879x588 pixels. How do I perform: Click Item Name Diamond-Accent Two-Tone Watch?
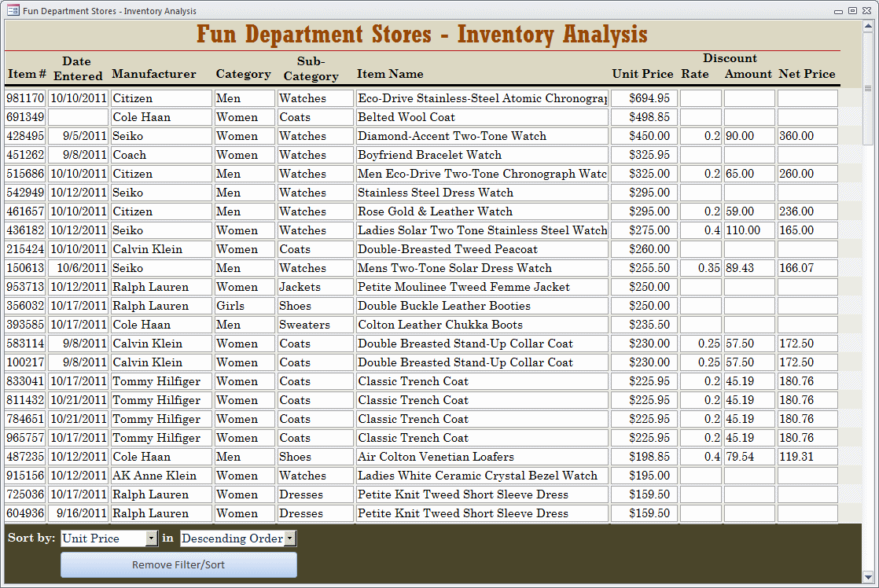coord(482,136)
